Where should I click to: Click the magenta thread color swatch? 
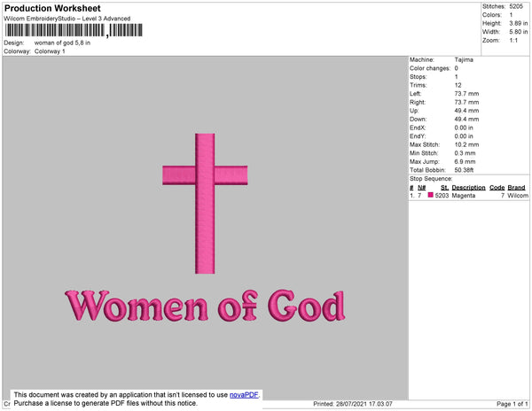431,195
